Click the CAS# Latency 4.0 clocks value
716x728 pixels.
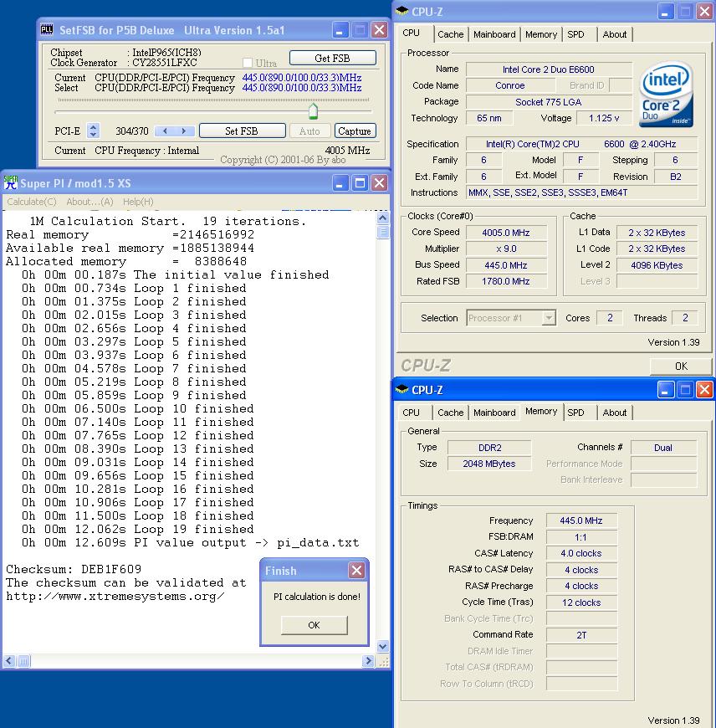tap(581, 553)
